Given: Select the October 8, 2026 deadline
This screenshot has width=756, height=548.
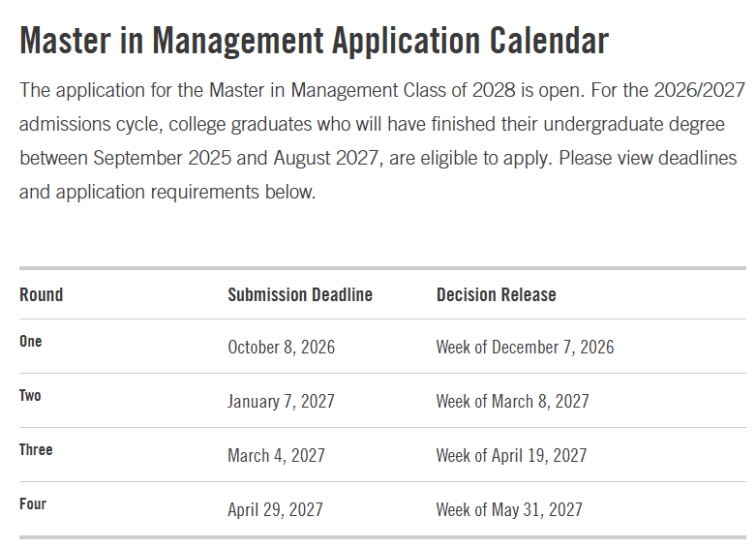Looking at the screenshot, I should tap(281, 348).
